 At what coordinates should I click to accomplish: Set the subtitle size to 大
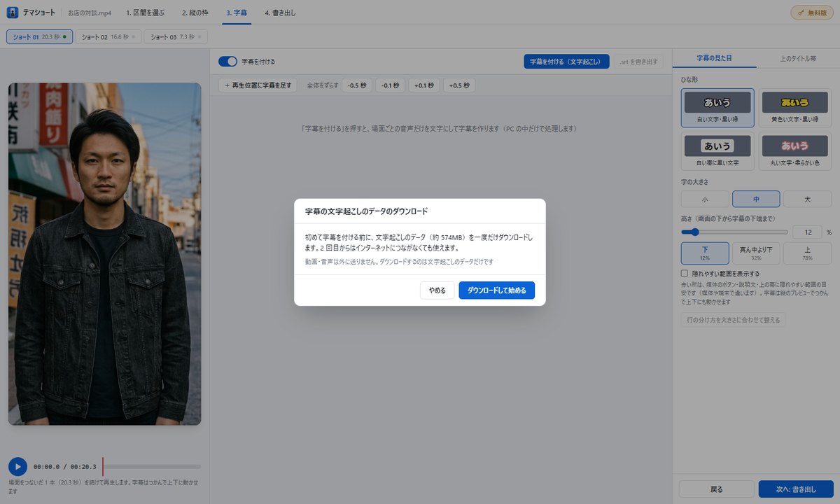point(807,199)
